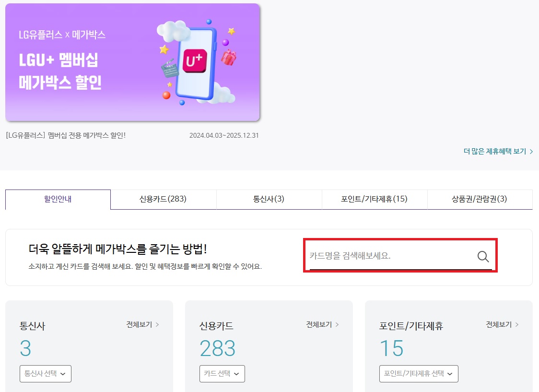Open the 포인트/기타제휴(15) tab
The image size is (539, 392).
[375, 199]
